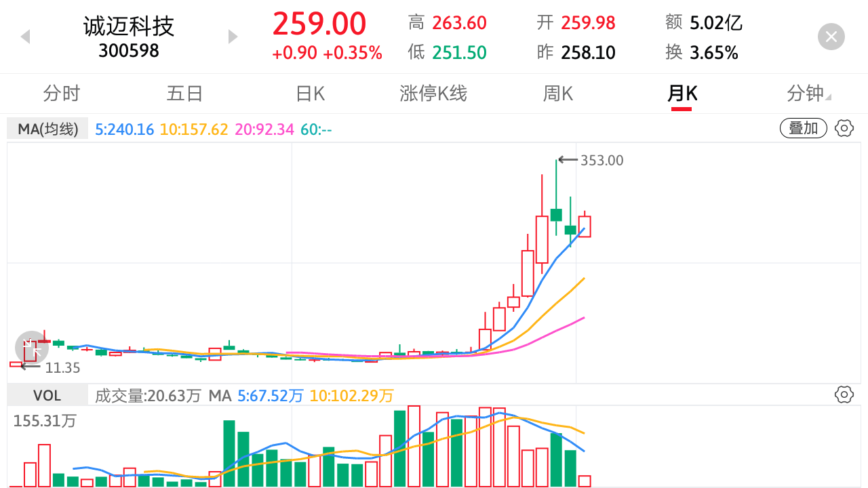Click the 353.00 peak price label

point(602,161)
